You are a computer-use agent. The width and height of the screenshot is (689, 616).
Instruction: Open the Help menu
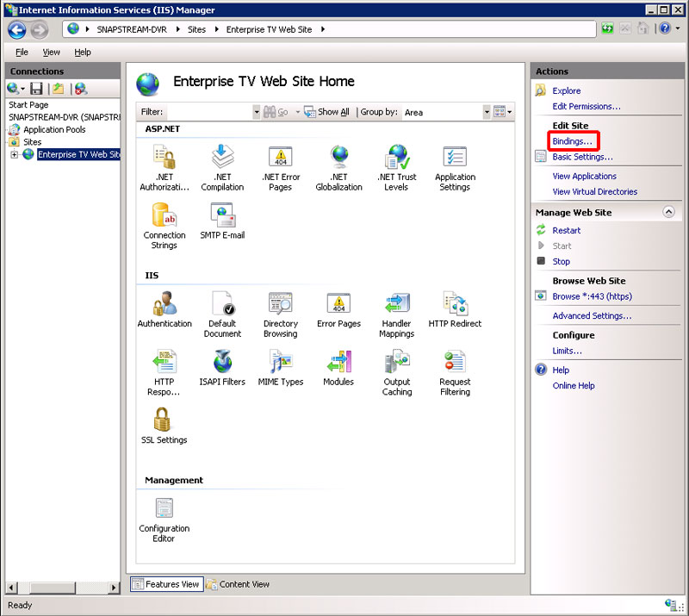coord(82,53)
